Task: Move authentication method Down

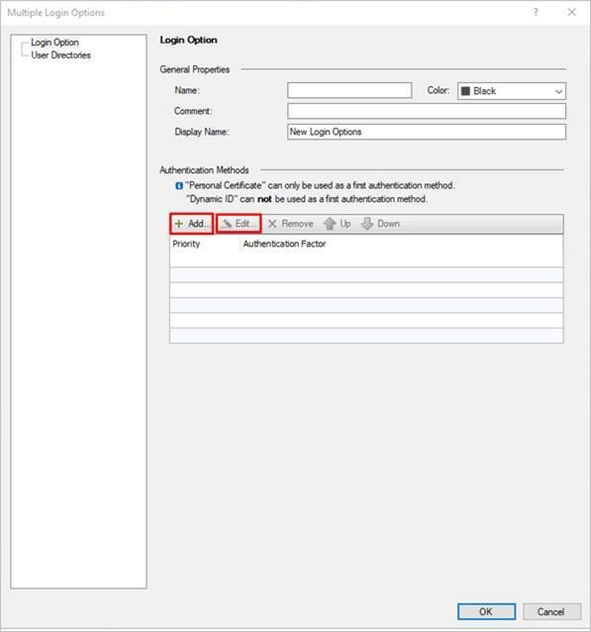Action: point(381,224)
